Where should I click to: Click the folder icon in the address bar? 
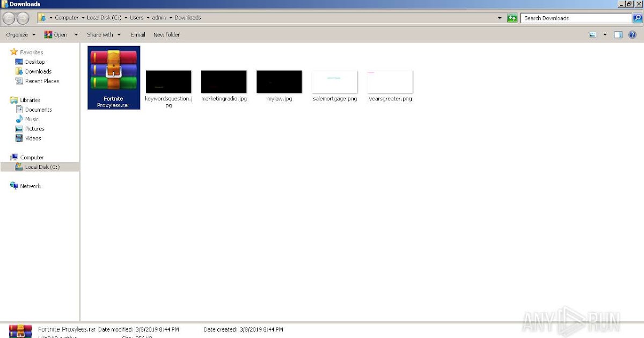[42, 18]
